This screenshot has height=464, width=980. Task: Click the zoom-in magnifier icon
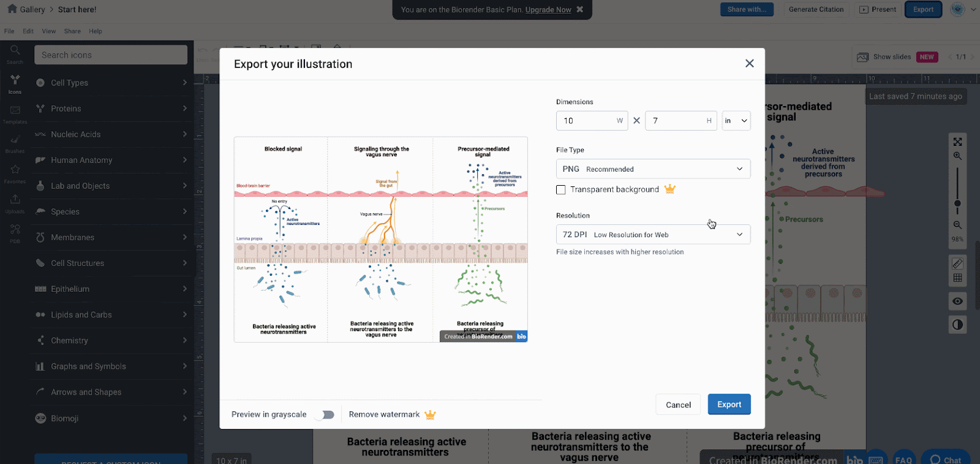coord(957,156)
